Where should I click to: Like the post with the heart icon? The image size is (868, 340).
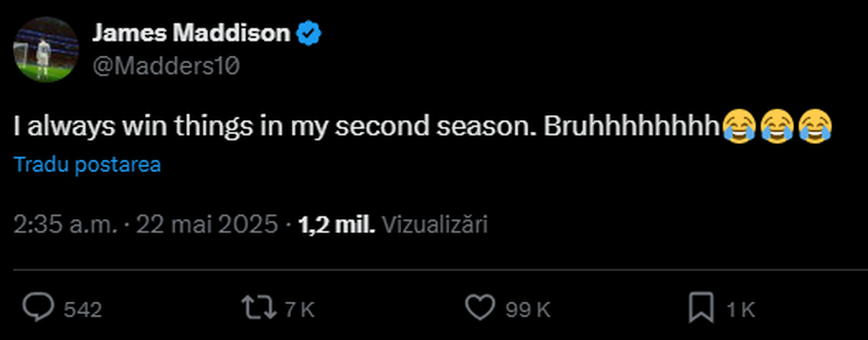(478, 309)
